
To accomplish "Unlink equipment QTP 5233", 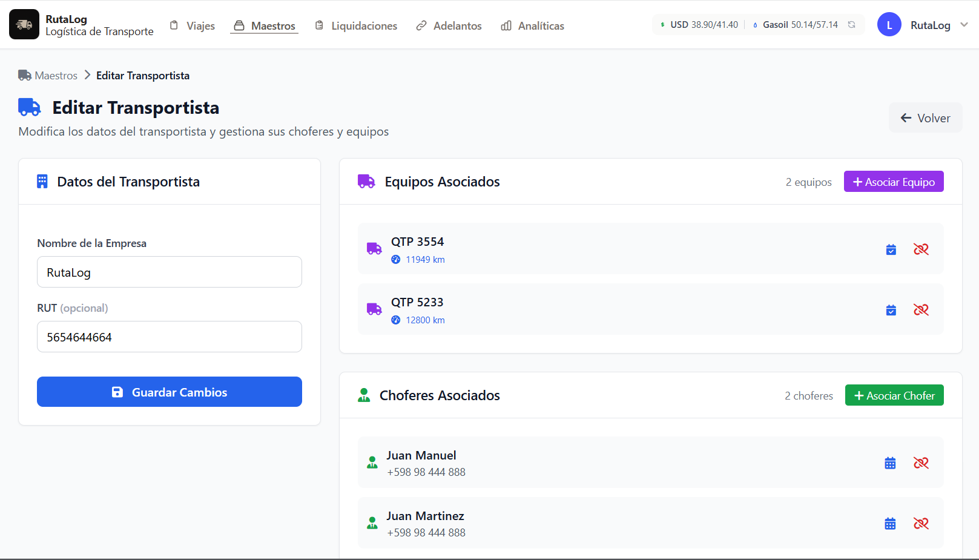I will pyautogui.click(x=921, y=310).
